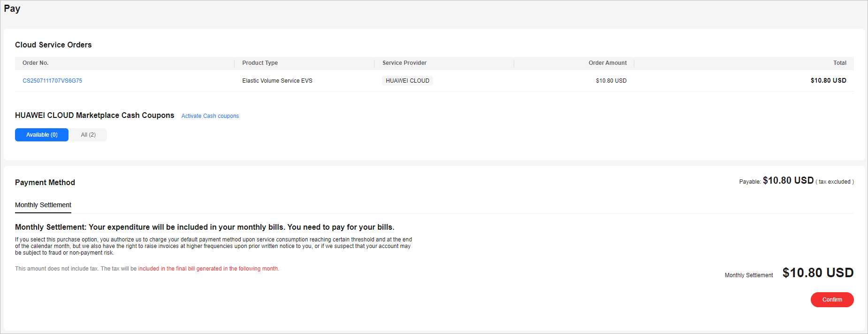Click the tax excluded note
The width and height of the screenshot is (868, 334).
835,182
